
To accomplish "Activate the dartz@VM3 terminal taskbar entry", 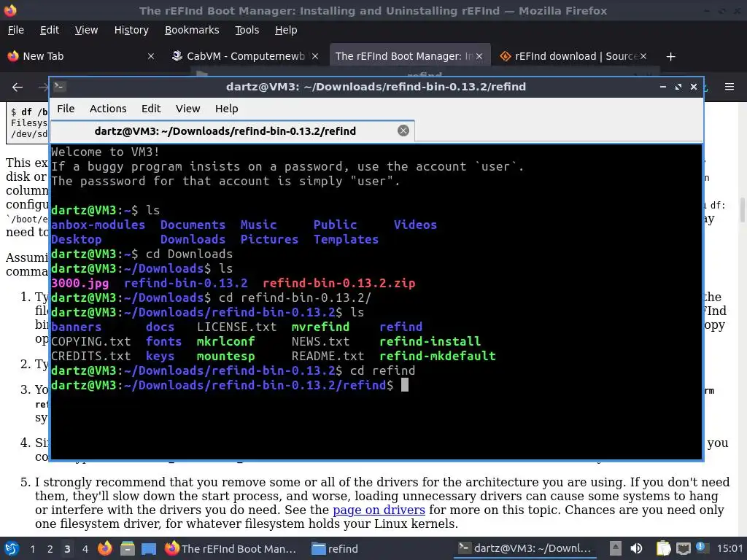I will [x=525, y=548].
